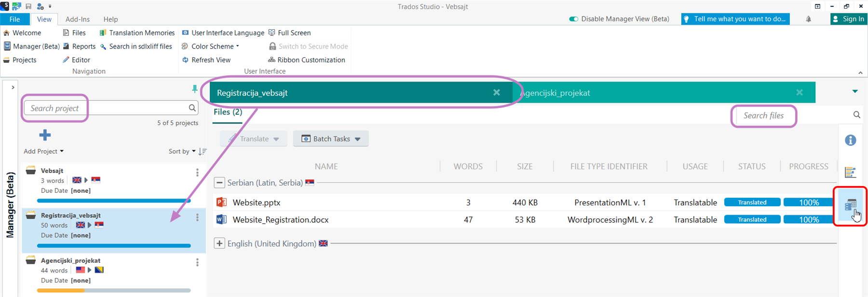
Task: Open the table view sidebar icon
Action: (851, 205)
